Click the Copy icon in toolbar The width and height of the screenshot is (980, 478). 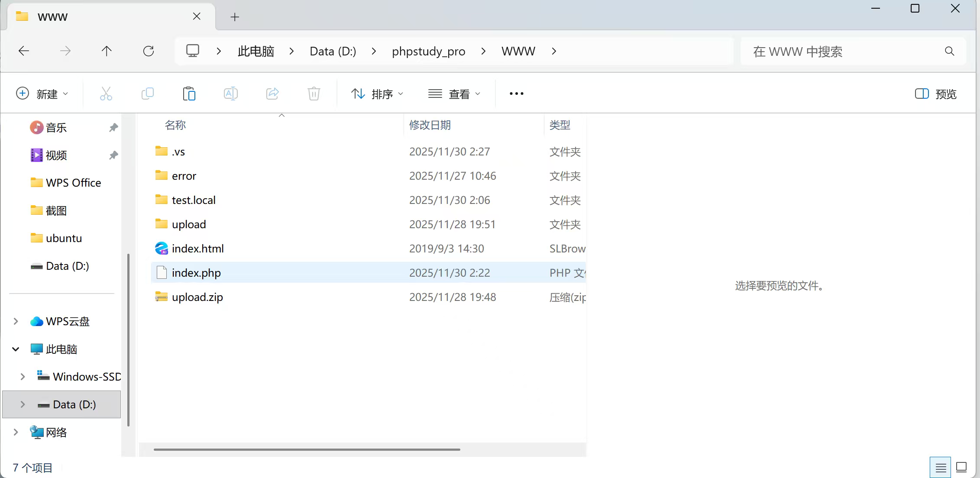[x=148, y=94]
